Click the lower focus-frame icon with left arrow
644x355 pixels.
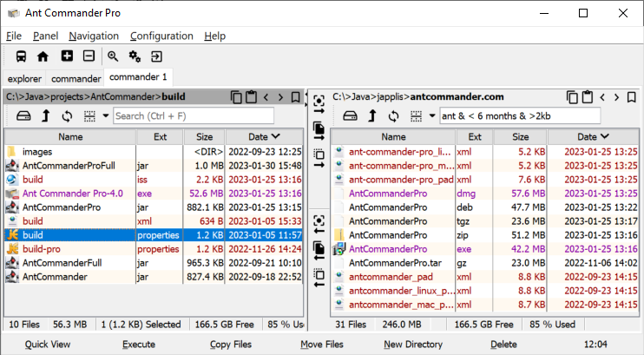pos(319,224)
